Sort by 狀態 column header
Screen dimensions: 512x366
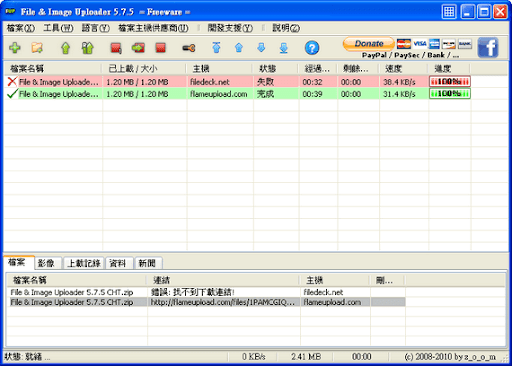[276, 69]
